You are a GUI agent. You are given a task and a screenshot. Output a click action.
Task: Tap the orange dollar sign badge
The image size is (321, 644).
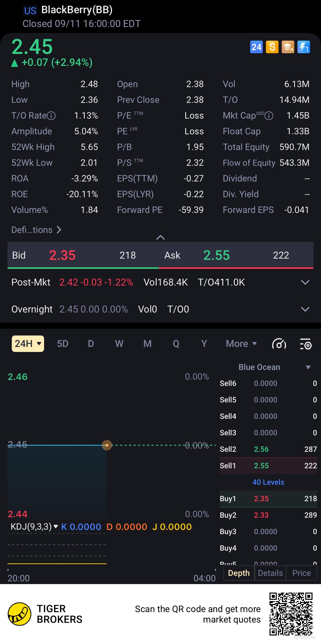click(x=272, y=47)
